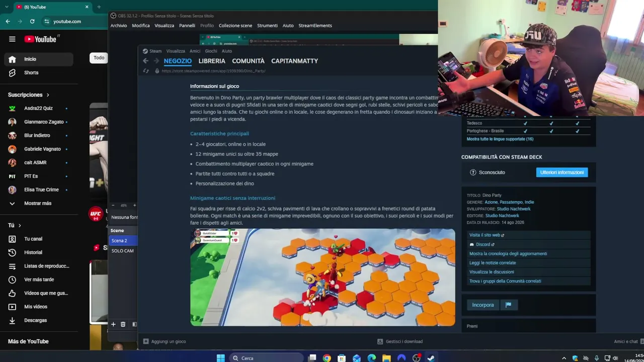644x362 pixels.
Task: Open Ver más tarde list
Action: click(39, 280)
